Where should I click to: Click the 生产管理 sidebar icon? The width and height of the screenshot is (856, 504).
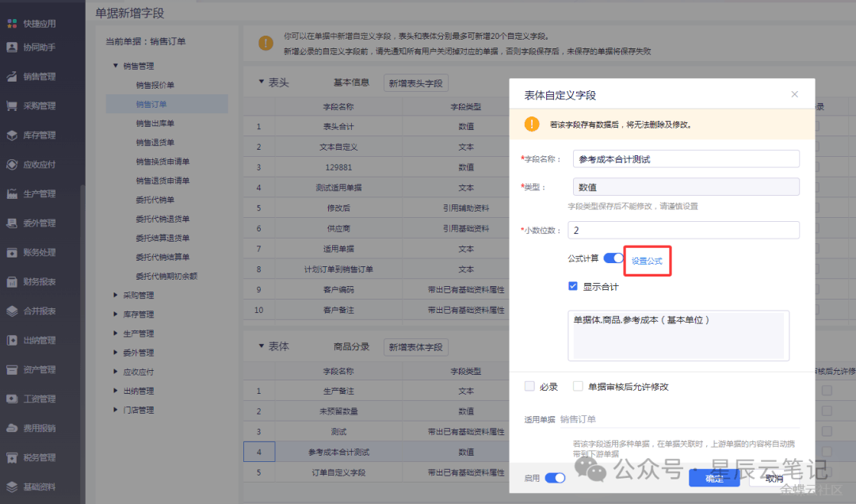(12, 194)
